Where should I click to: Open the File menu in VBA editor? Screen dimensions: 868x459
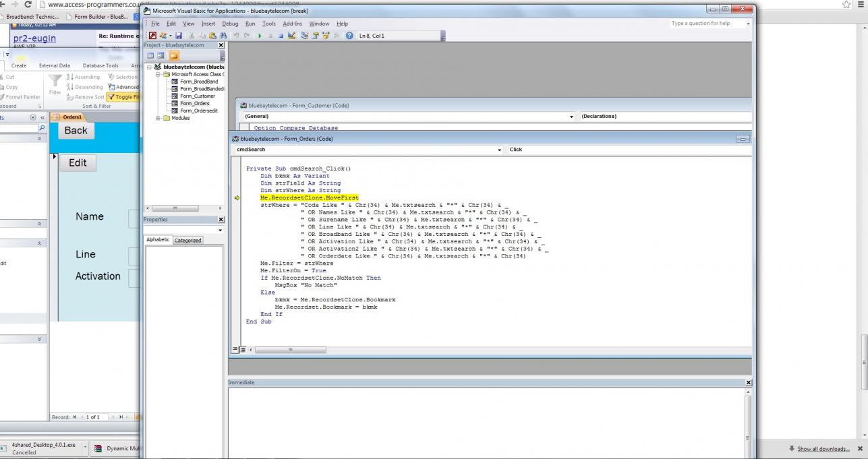[x=155, y=24]
